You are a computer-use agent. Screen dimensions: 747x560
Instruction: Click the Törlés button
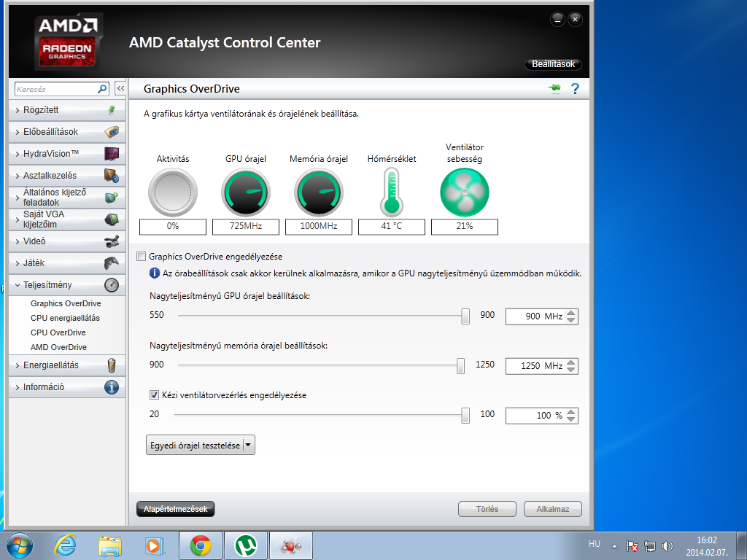point(487,509)
